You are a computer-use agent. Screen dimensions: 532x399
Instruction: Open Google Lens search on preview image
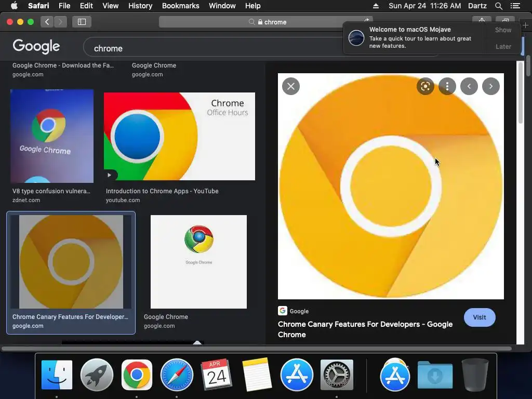point(425,86)
